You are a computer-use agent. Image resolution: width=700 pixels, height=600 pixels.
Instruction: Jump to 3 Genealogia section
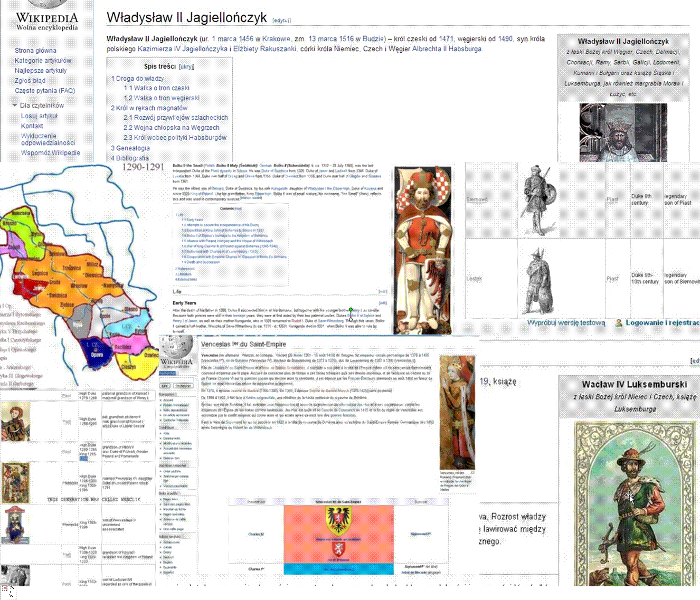[x=130, y=148]
